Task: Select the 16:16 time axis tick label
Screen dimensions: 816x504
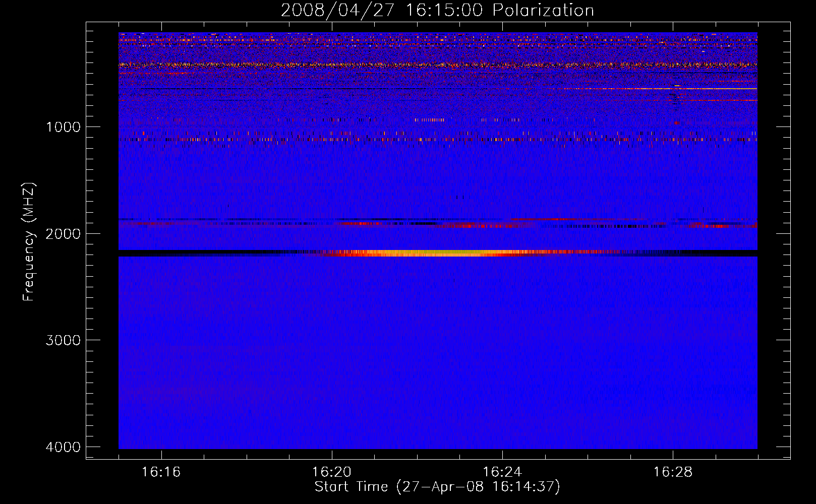Action: pyautogui.click(x=161, y=472)
